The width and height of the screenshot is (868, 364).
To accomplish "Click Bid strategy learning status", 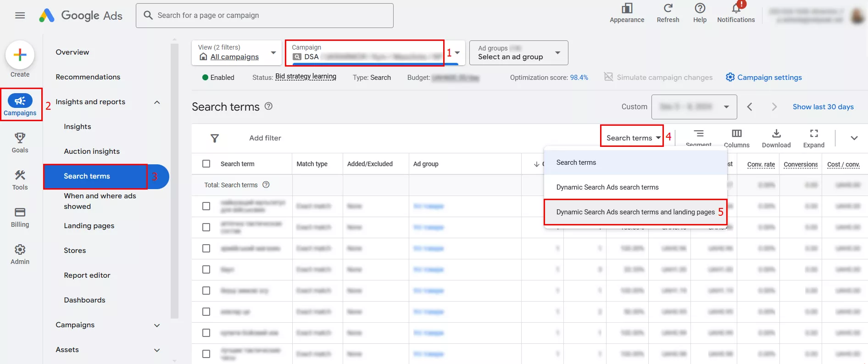I will 306,77.
